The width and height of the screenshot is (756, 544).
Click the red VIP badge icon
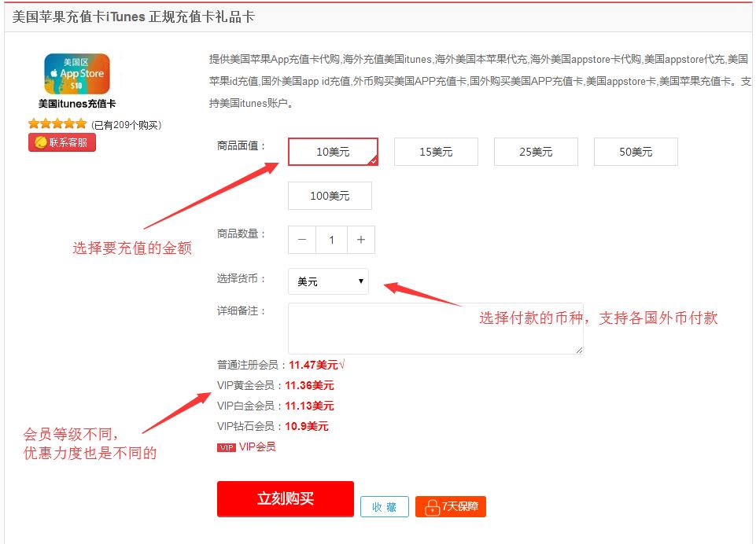(226, 447)
